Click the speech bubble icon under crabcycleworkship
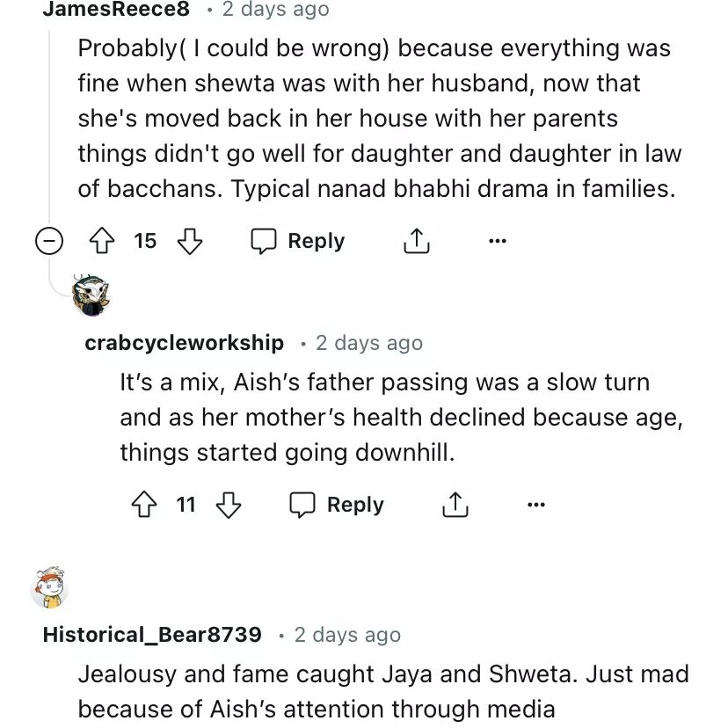Screen dimensions: 728x728 point(302,505)
